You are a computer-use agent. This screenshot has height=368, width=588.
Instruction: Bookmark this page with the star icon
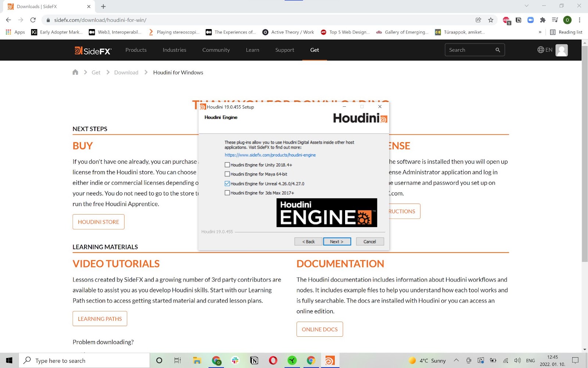(491, 20)
